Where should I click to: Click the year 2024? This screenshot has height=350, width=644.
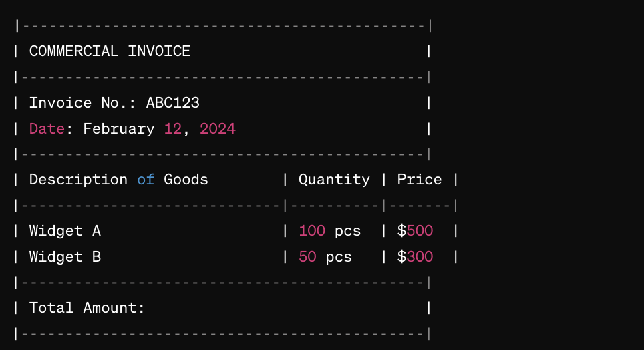(218, 129)
